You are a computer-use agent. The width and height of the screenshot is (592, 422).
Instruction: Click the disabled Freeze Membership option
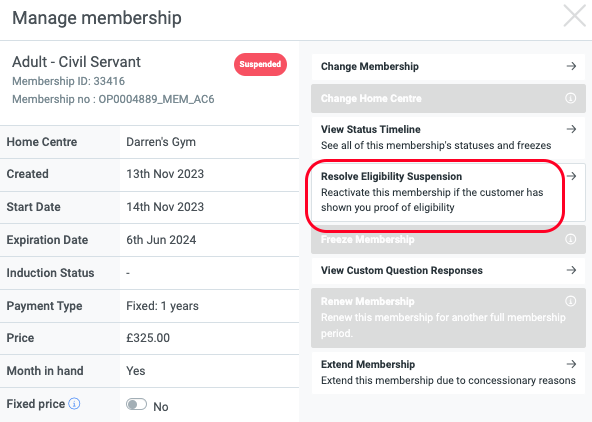pos(448,239)
